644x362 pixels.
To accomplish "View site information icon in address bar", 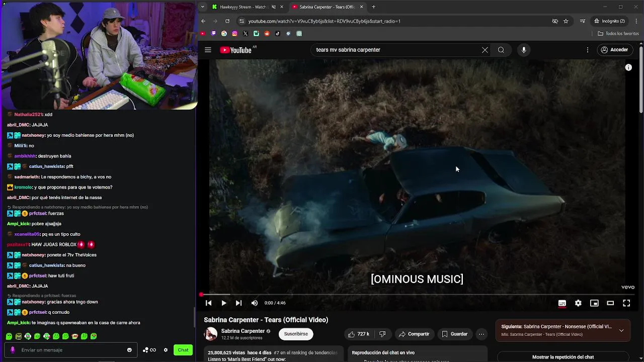I will (242, 21).
